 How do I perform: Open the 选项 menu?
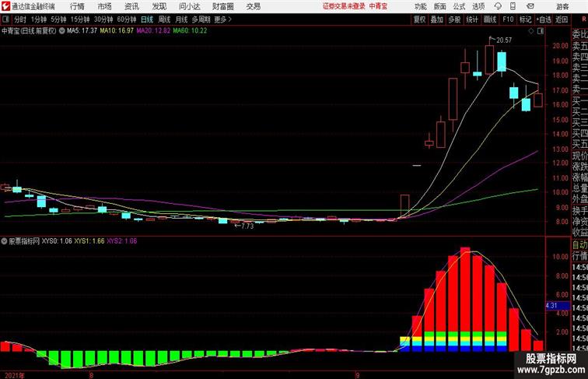[478, 6]
